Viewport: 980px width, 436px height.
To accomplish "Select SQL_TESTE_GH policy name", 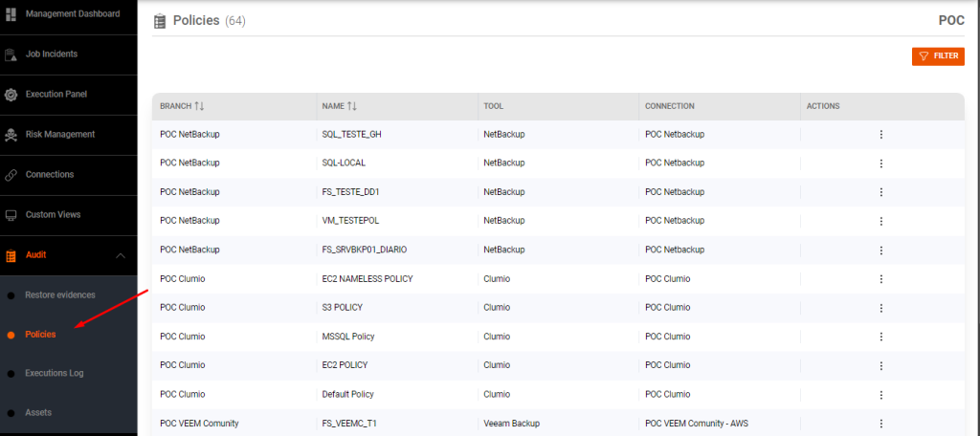I will 352,134.
